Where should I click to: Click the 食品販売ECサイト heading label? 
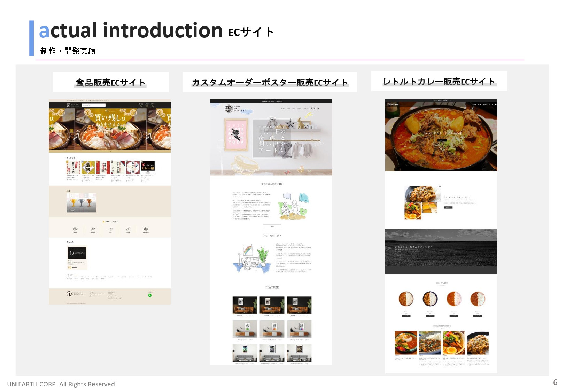point(110,83)
